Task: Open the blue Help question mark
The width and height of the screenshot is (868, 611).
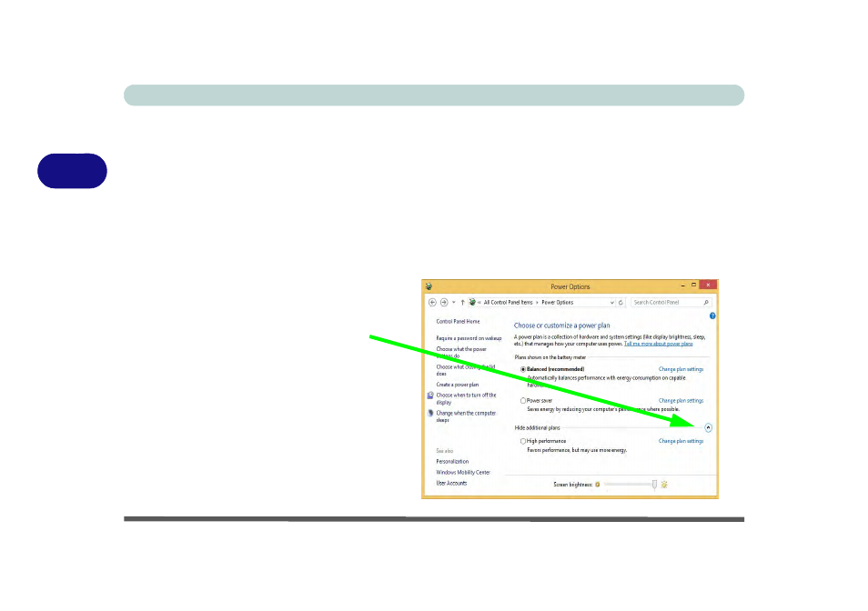Action: (x=712, y=316)
